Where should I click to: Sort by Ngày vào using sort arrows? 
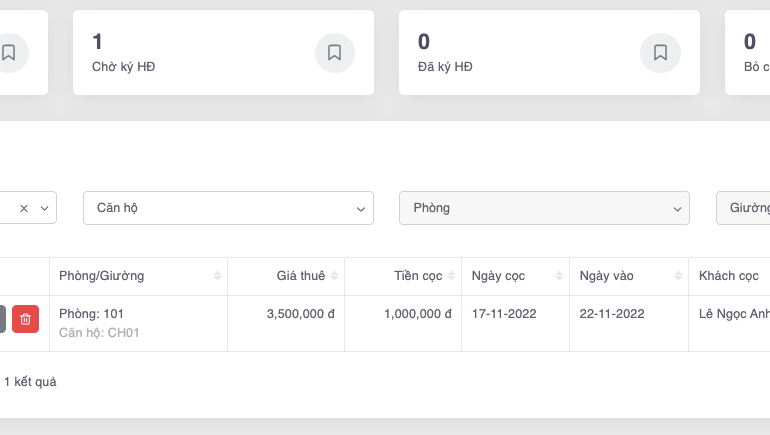point(678,276)
